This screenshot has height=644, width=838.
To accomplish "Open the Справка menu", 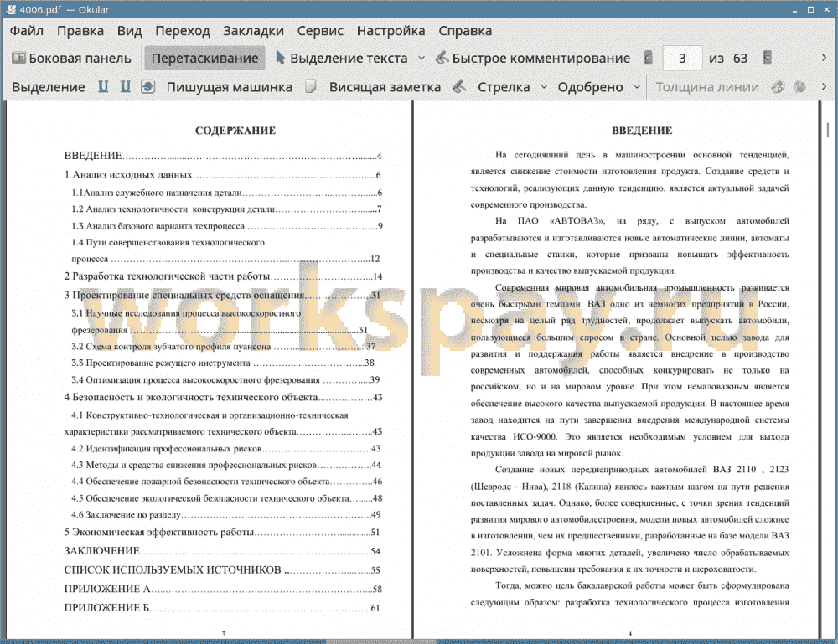I will coord(465,31).
